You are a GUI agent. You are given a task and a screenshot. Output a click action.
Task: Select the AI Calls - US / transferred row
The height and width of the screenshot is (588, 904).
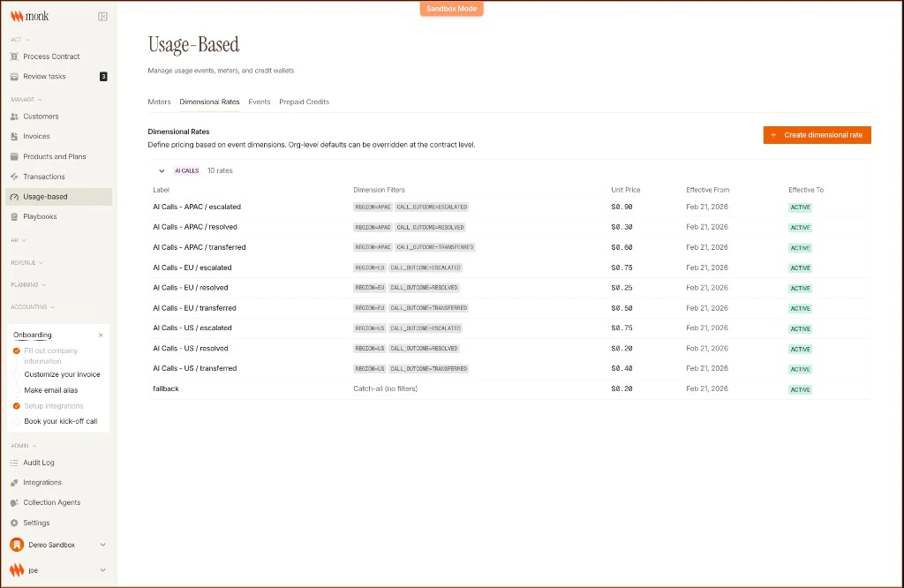pyautogui.click(x=508, y=368)
